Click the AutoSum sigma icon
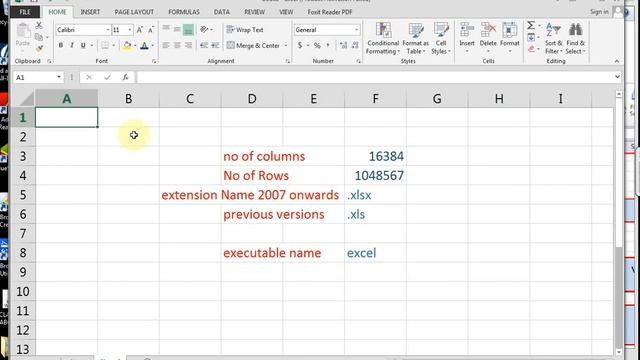The width and height of the screenshot is (640, 360). [x=531, y=26]
